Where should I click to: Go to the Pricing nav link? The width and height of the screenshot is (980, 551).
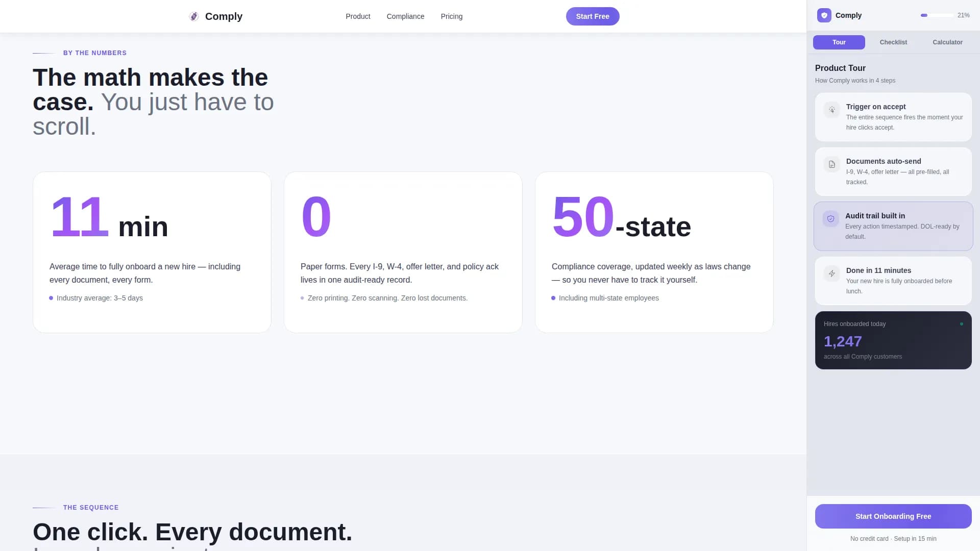(x=452, y=16)
